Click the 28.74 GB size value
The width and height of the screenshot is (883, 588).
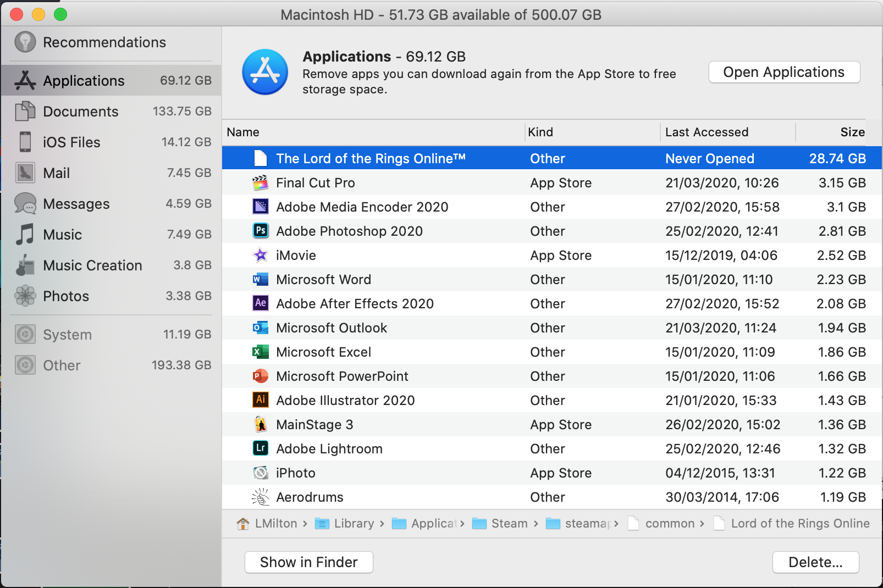click(x=837, y=158)
